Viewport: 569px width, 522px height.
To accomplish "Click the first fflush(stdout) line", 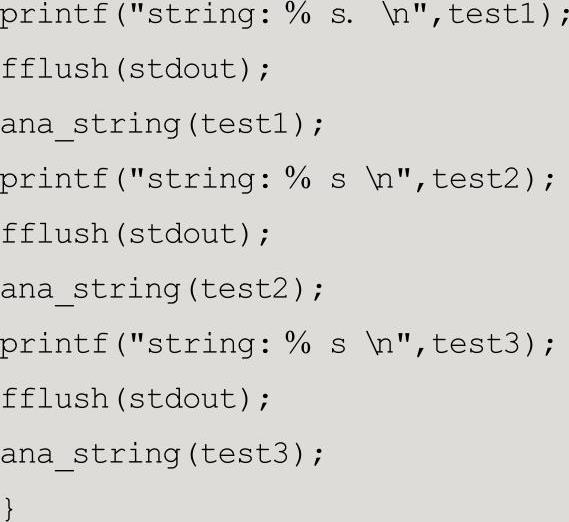I will pyautogui.click(x=136, y=69).
